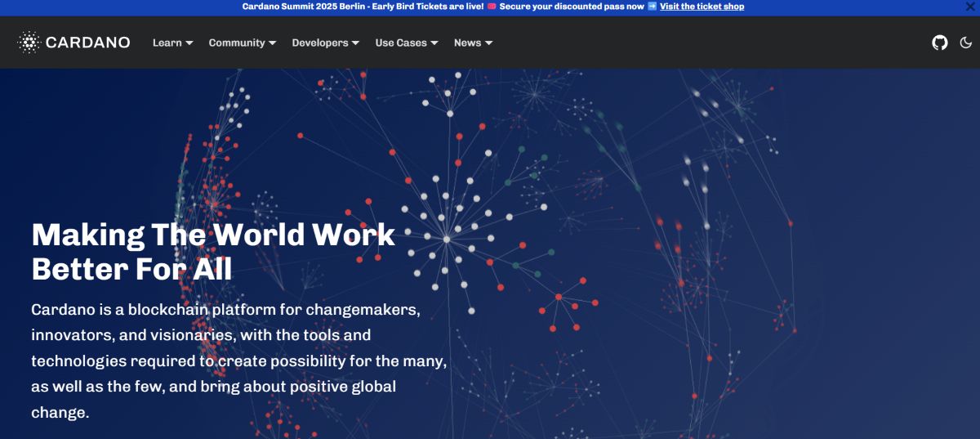The height and width of the screenshot is (439, 980).
Task: Click the Cardano logo in navbar
Action: pos(73,43)
